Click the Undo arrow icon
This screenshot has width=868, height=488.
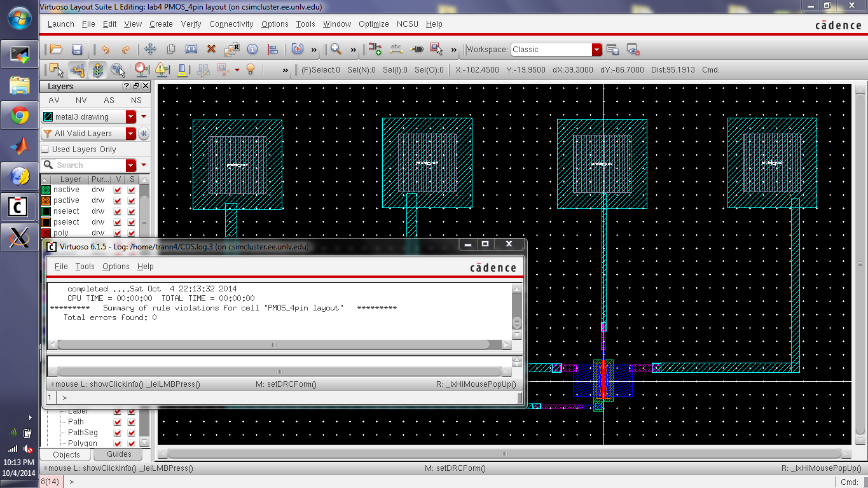(106, 49)
